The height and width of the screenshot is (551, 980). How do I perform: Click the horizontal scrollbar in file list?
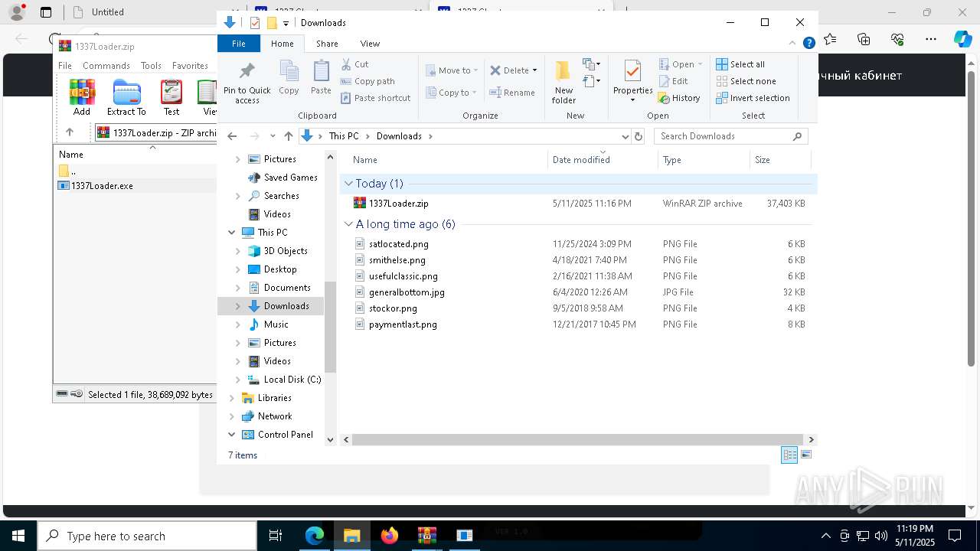579,440
